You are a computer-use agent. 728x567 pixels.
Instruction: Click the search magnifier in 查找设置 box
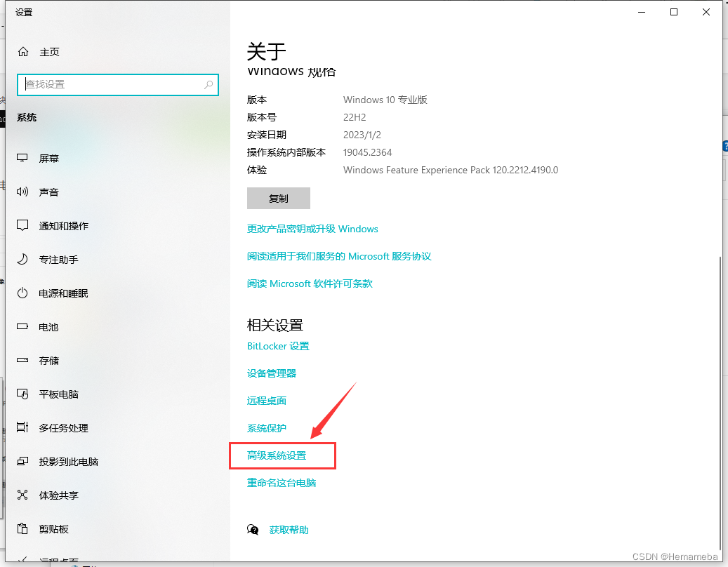(x=208, y=84)
